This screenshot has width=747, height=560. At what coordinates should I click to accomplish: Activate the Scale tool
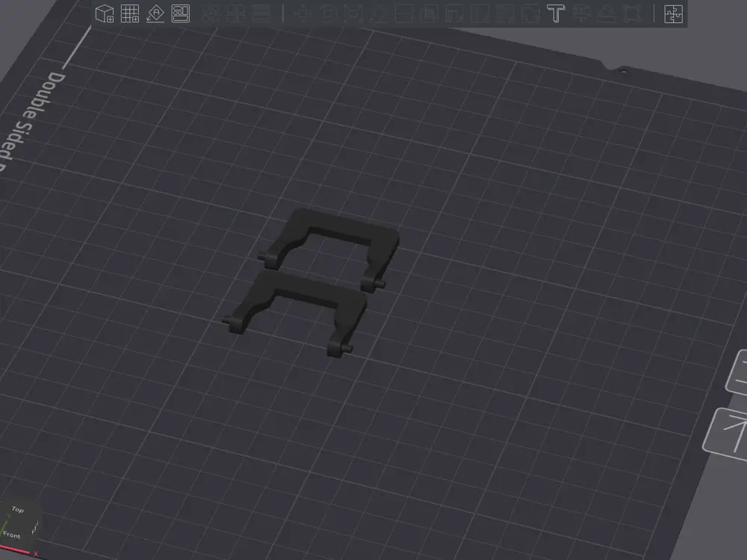(353, 13)
